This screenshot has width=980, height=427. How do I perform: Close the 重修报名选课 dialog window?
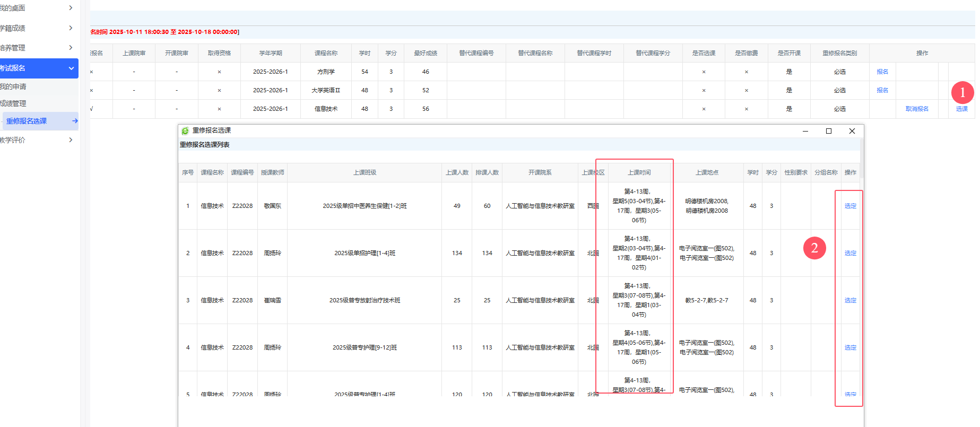tap(852, 131)
